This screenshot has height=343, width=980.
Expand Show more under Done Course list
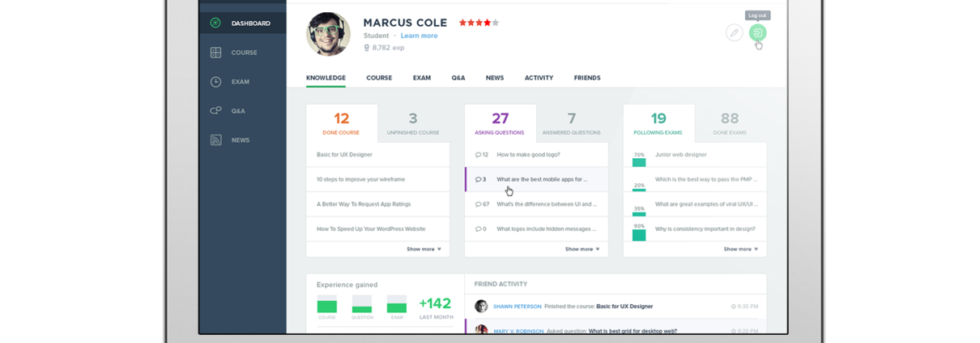[424, 249]
